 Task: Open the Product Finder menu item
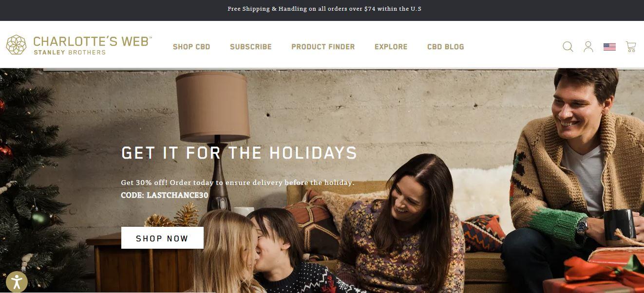[x=323, y=47]
